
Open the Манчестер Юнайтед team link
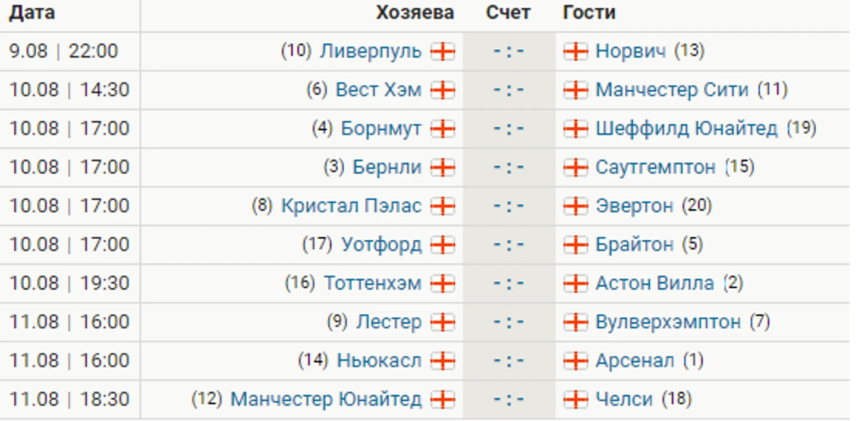326,399
